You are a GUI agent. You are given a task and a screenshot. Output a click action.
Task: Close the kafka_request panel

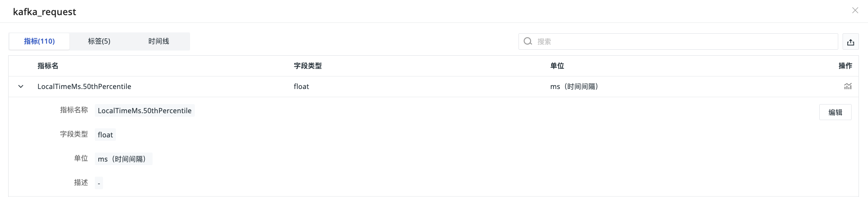[855, 10]
